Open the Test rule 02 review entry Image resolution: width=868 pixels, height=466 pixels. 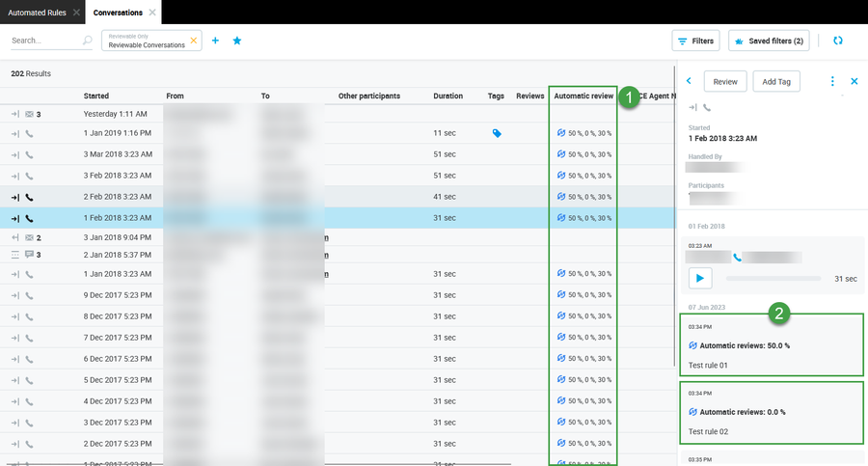click(772, 412)
